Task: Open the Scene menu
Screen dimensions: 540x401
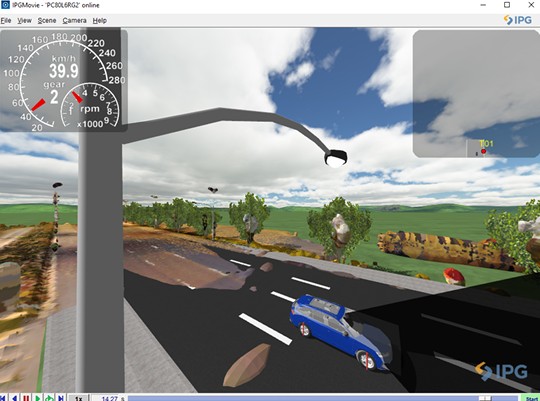Action: (x=47, y=21)
